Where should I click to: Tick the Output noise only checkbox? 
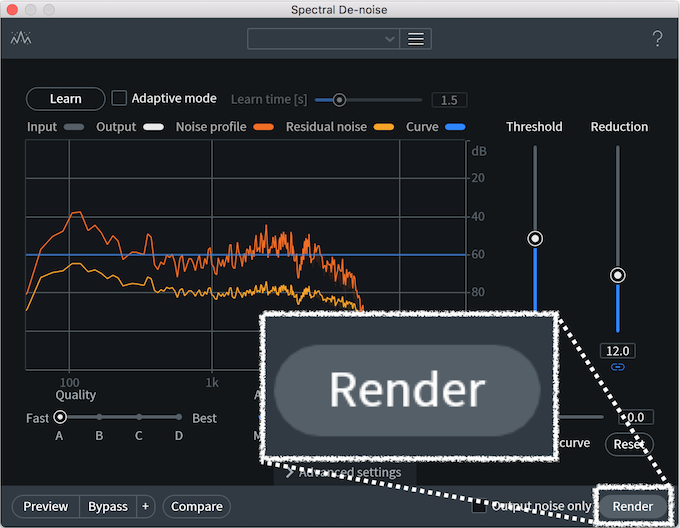(x=479, y=506)
